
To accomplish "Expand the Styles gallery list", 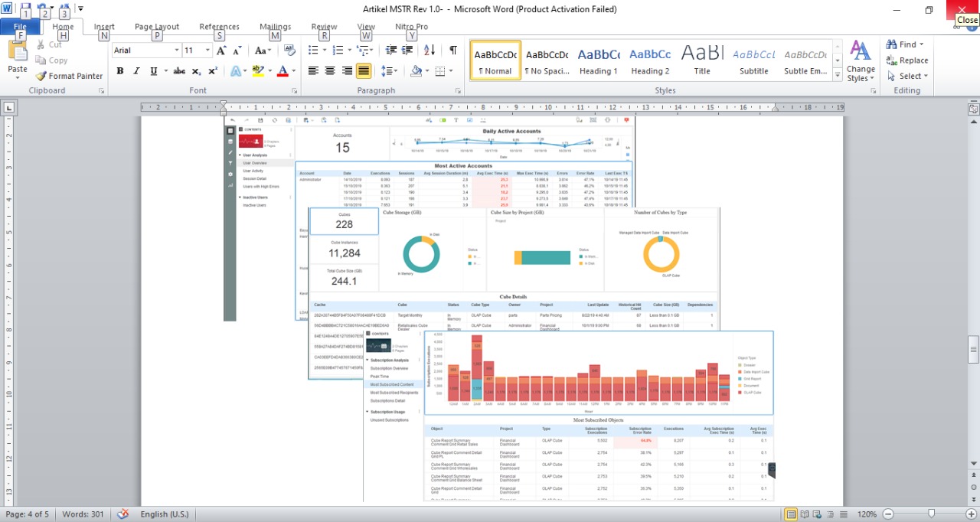I will point(838,74).
